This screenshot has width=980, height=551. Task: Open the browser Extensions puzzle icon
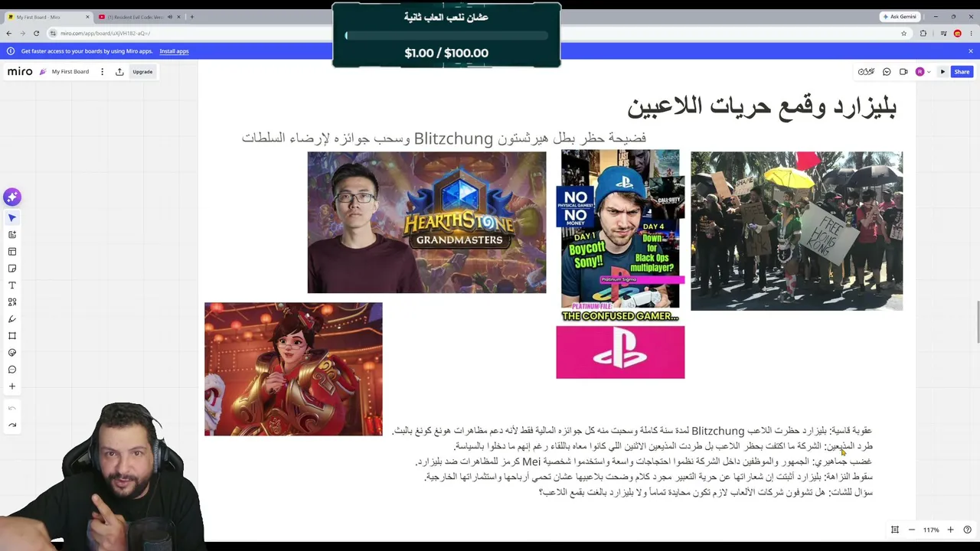pyautogui.click(x=923, y=34)
